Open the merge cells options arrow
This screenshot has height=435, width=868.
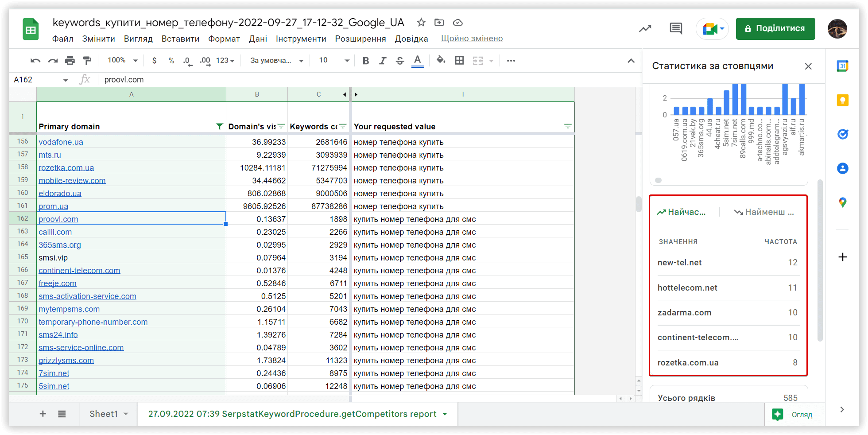coord(491,61)
